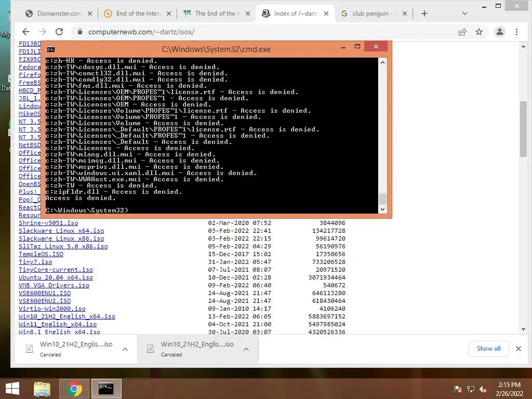Click the date 15-Dec-2017 15:02
The image size is (532, 399).
240,254
